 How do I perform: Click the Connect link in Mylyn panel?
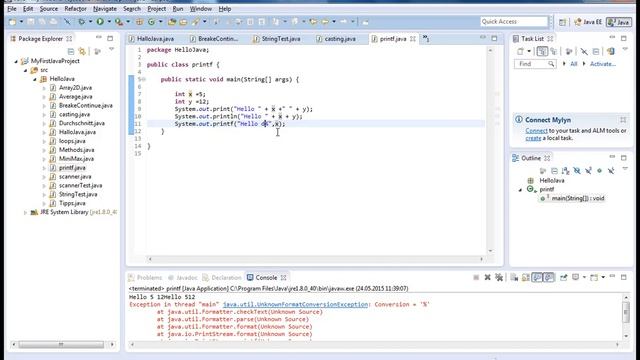536,131
